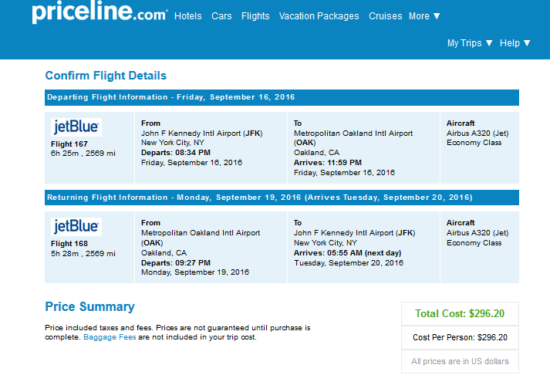Expand the My Trips dropdown
Viewport: 550px width, 392px height.
pyautogui.click(x=470, y=43)
